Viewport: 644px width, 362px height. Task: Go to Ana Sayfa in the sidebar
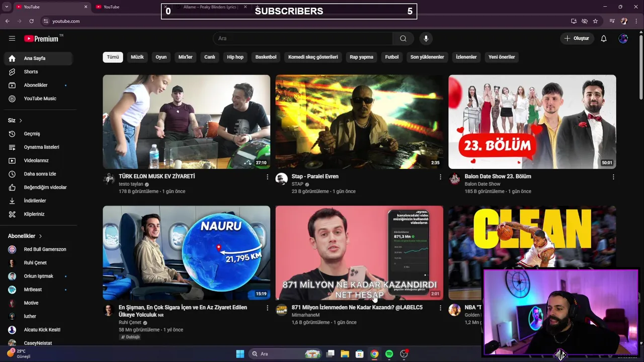pyautogui.click(x=38, y=58)
